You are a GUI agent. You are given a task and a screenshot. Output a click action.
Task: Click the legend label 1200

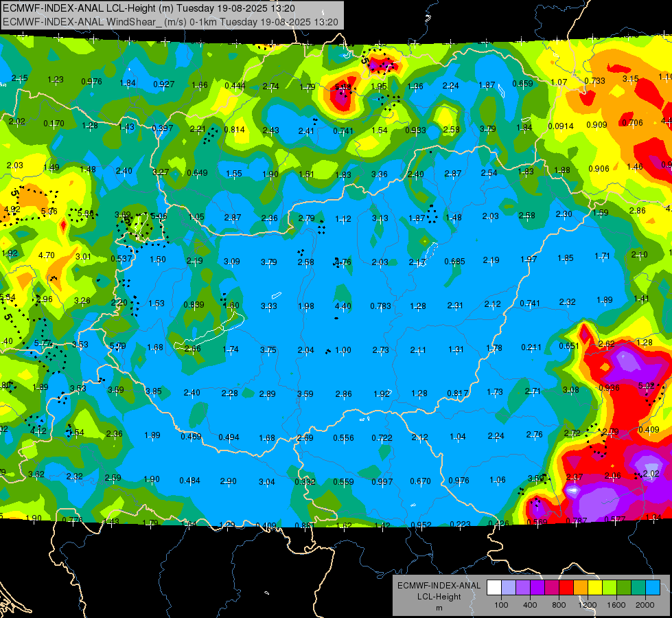[587, 605]
